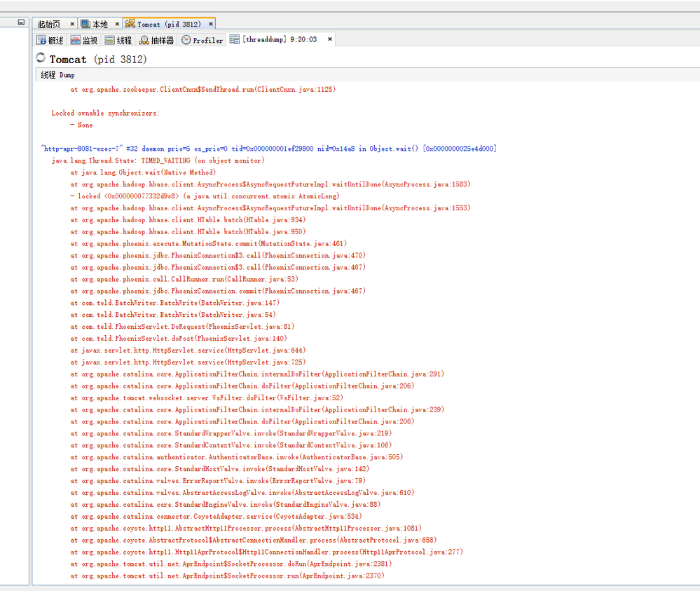Click the AuthenticatorBase.invoke stack line
The width and height of the screenshot is (700, 591).
click(237, 457)
